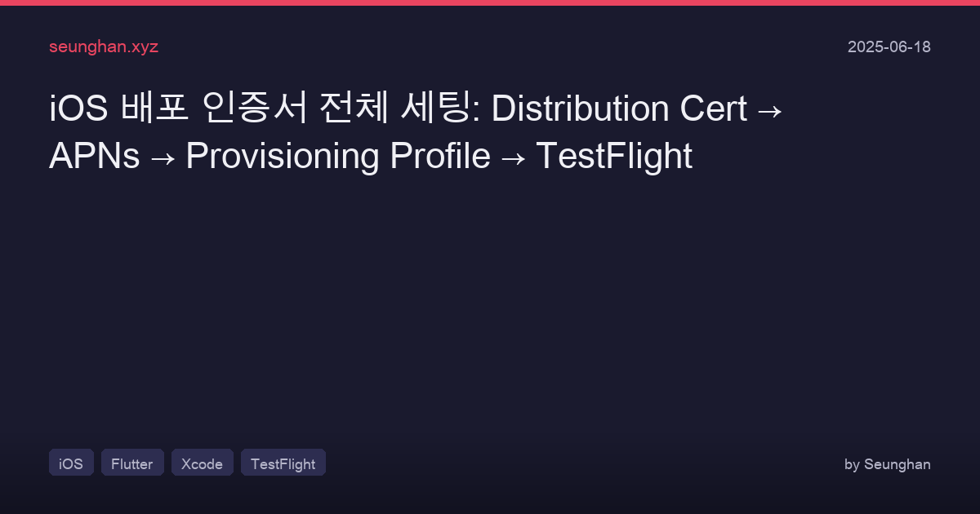980x514 pixels.
Task: Click "TestFlight" at the headline's end
Action: 613,156
